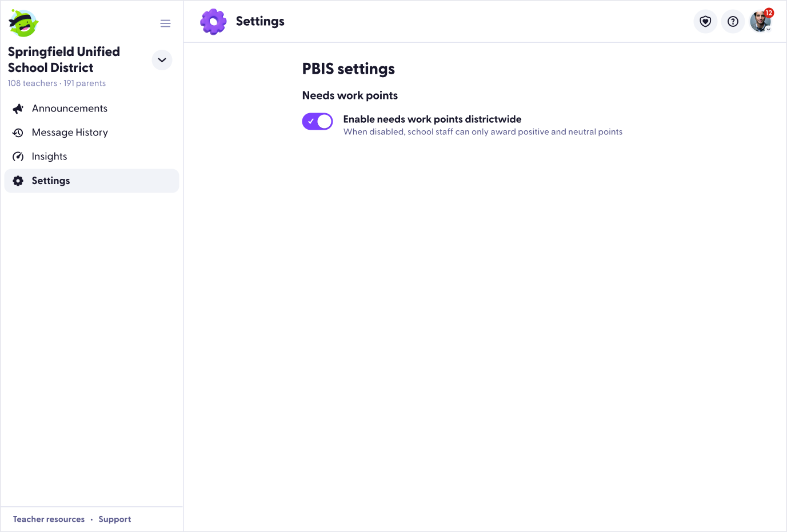
Task: Open the safety shield icon
Action: [705, 21]
